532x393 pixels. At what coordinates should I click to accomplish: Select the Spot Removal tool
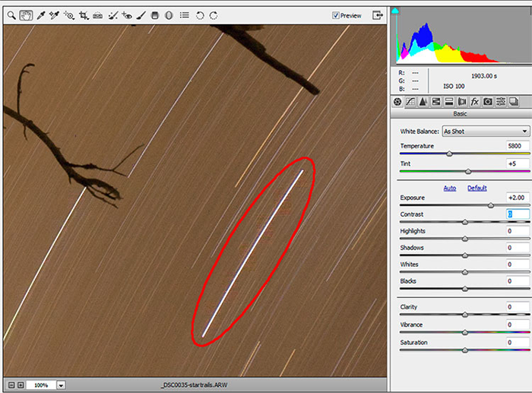tap(113, 16)
